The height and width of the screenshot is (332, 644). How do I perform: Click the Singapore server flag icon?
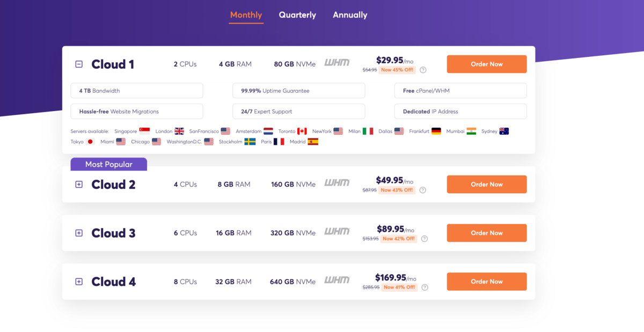(x=144, y=130)
